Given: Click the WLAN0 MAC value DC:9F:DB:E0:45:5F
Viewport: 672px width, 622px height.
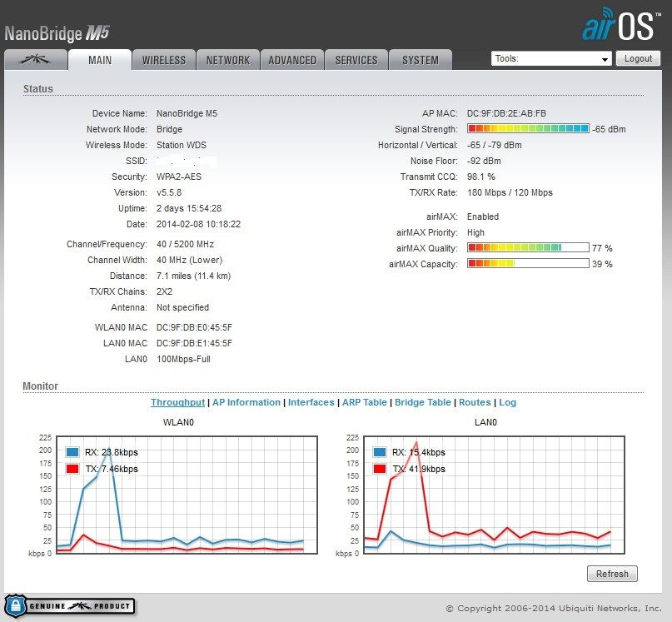Looking at the screenshot, I should [194, 327].
